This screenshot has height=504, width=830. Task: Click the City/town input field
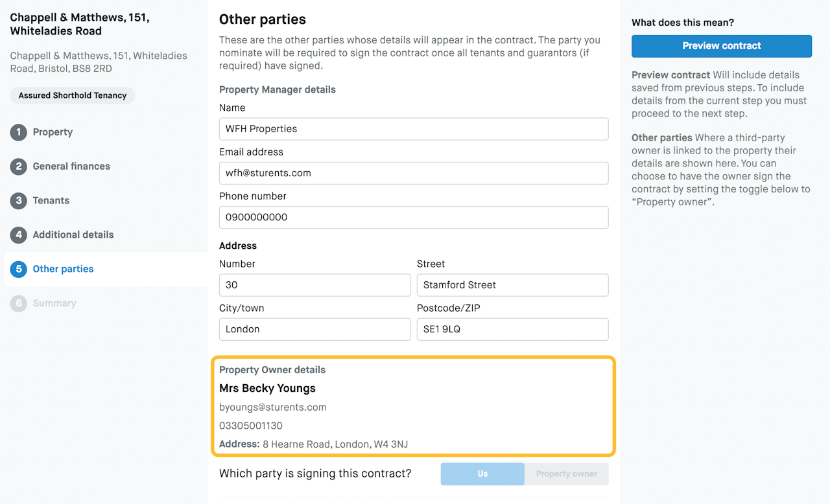[x=314, y=329]
